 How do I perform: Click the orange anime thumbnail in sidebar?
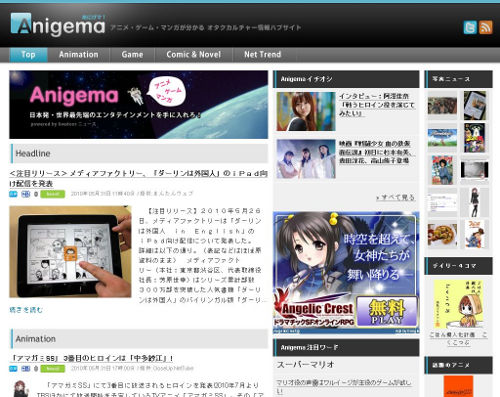tap(458, 386)
